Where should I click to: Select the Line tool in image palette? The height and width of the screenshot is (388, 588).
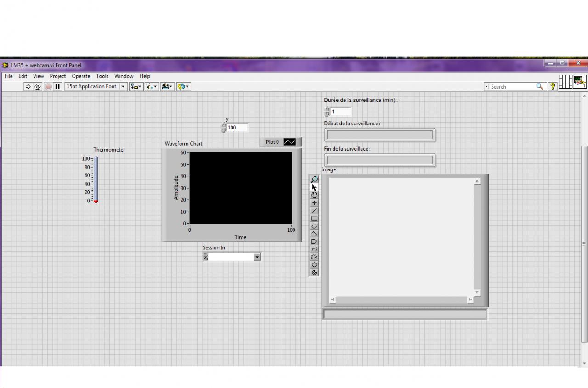tap(314, 211)
